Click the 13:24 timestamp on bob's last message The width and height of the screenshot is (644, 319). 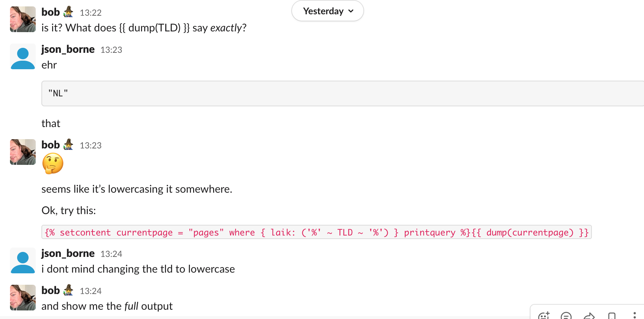point(91,291)
